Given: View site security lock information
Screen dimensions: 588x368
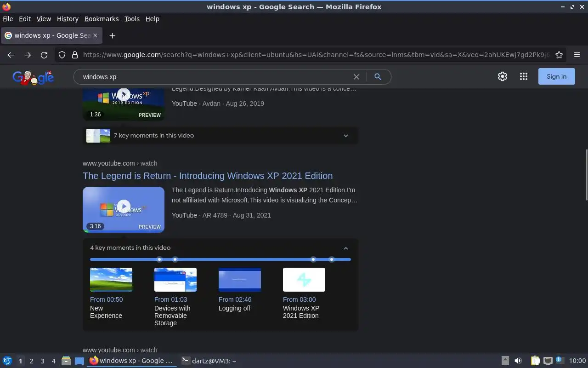Looking at the screenshot, I should (75, 55).
